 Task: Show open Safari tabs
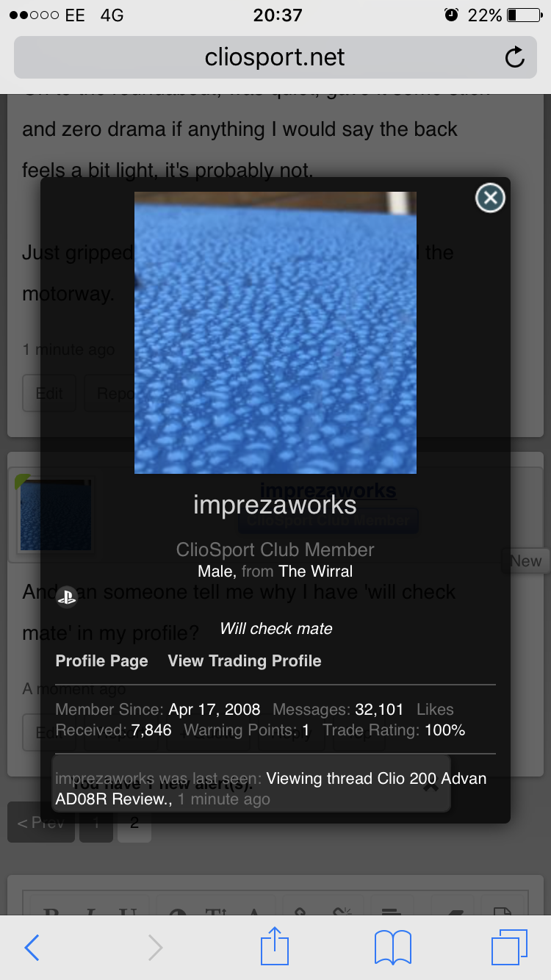coord(511,947)
